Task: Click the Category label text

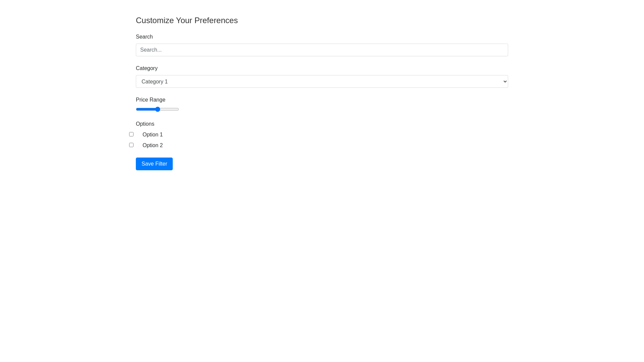Action: pos(147,68)
